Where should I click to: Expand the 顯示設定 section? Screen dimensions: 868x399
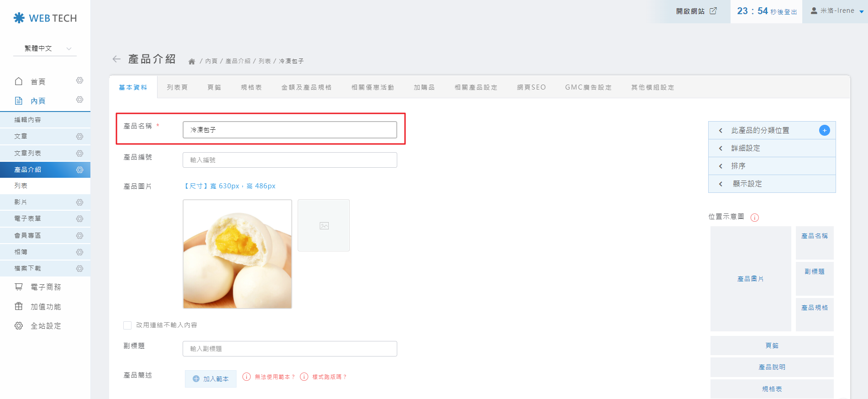click(772, 184)
